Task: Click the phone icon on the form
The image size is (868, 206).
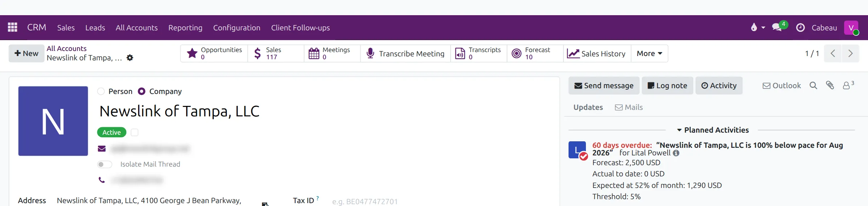Action: click(x=102, y=180)
